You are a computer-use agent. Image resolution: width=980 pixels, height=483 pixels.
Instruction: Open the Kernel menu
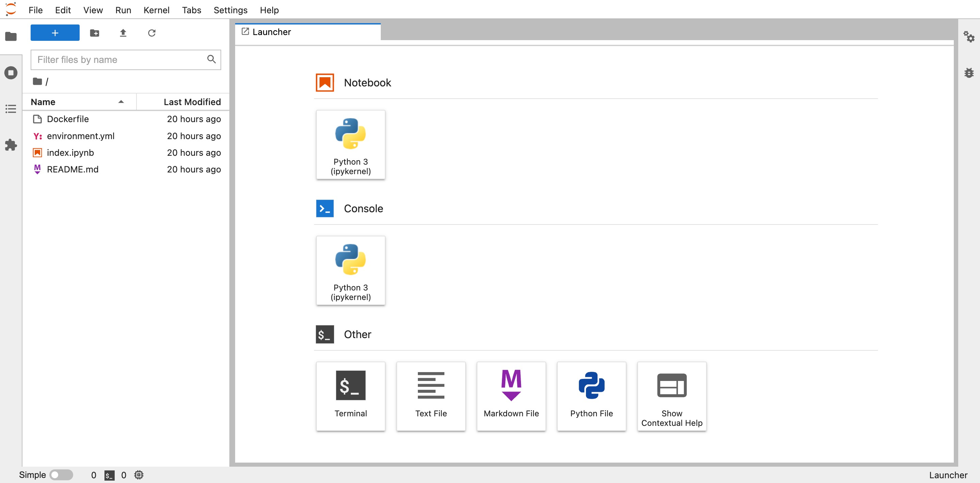click(x=157, y=10)
